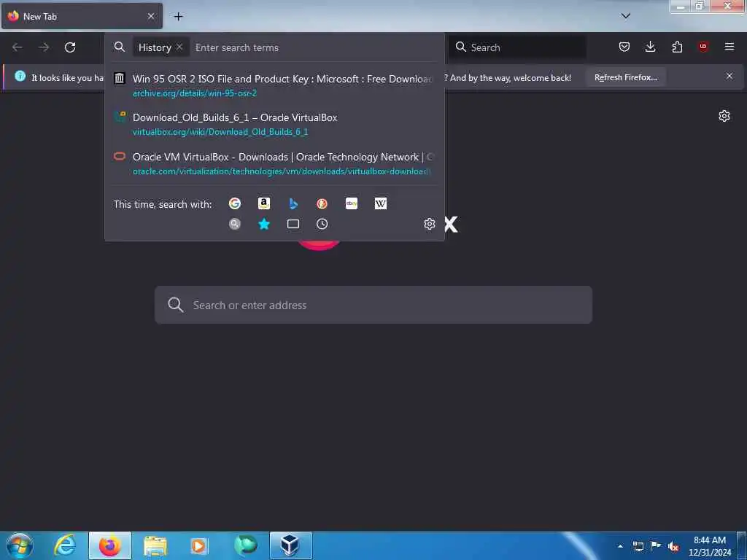Open Oracle VM VirtualBox Downloads history result
The width and height of the screenshot is (747, 560).
(274, 163)
